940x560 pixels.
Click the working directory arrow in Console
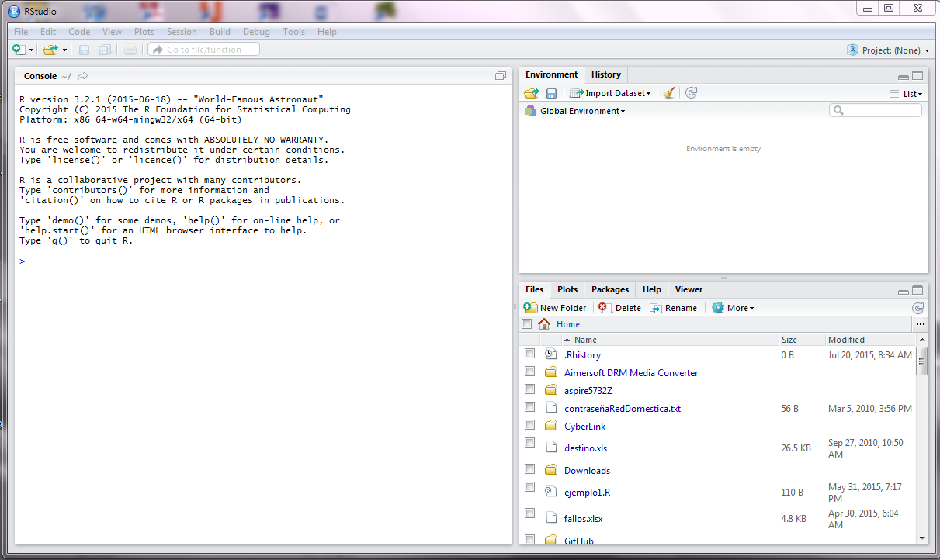click(83, 76)
